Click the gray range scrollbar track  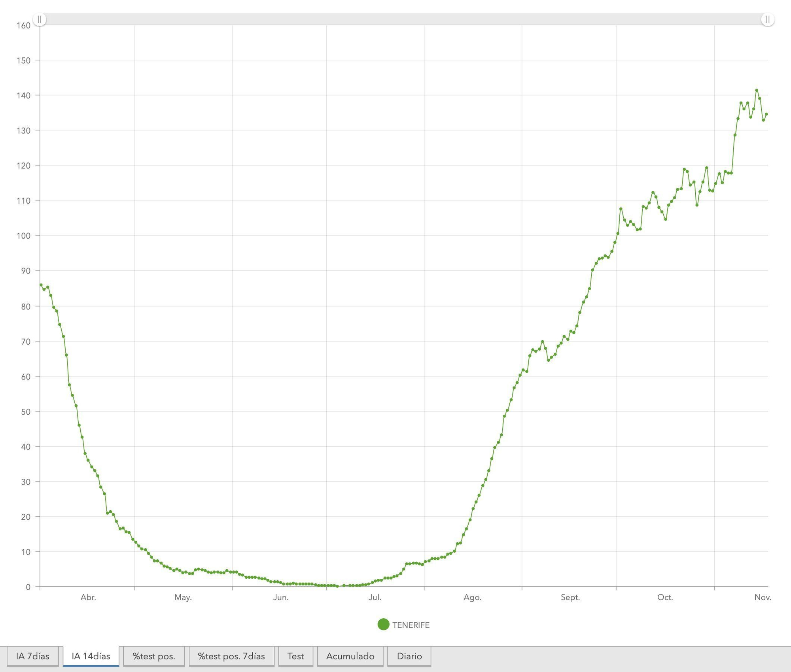[x=403, y=19]
